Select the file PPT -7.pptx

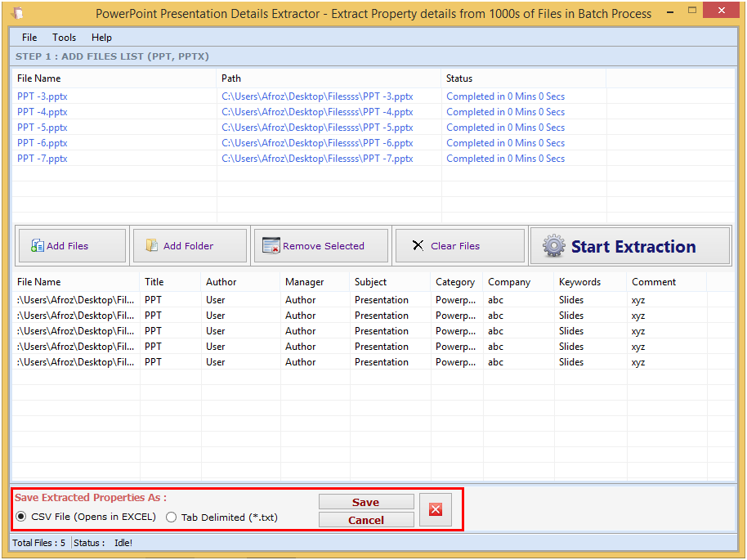point(42,159)
